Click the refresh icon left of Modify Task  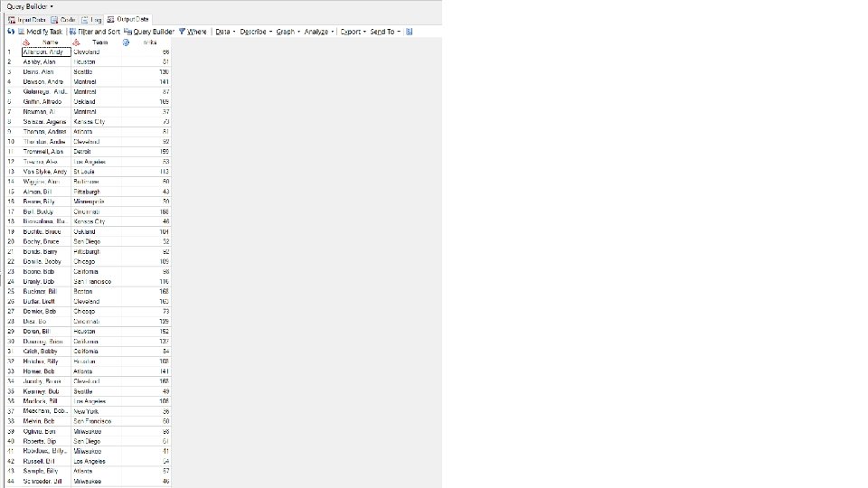[11, 32]
